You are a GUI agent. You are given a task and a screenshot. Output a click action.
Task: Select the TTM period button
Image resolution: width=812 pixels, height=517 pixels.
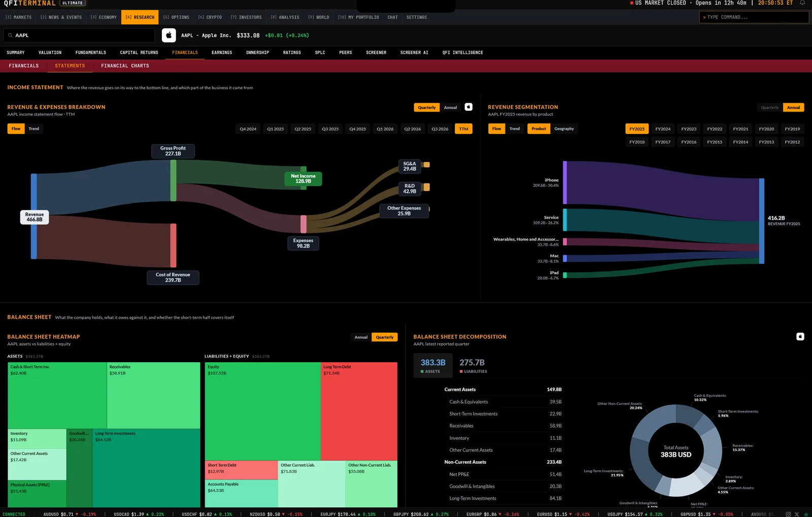(x=464, y=129)
